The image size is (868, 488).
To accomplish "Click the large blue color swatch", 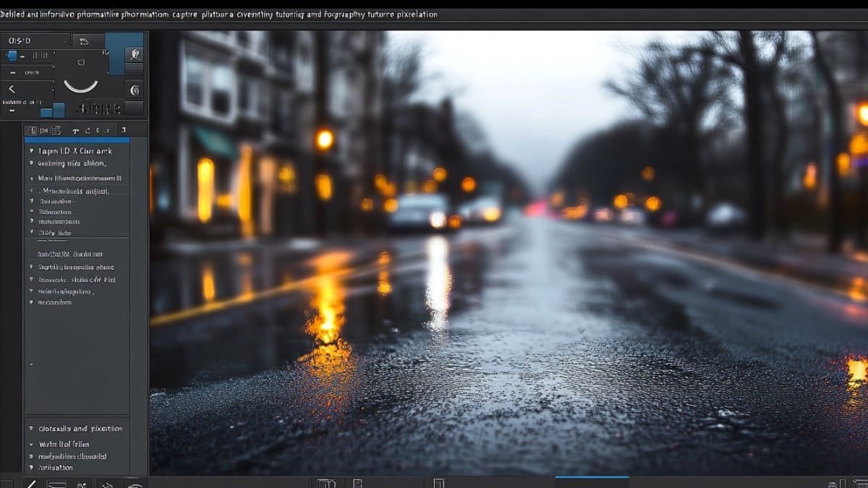I will [114, 54].
